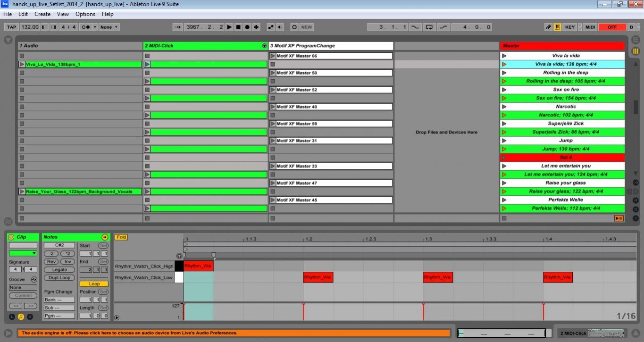
Task: Open the Create menu
Action: (42, 14)
